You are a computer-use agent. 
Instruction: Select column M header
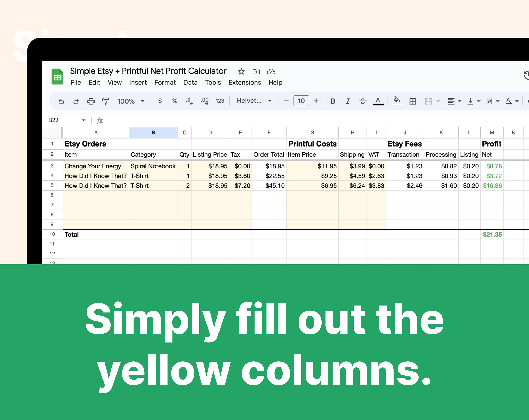pos(492,133)
